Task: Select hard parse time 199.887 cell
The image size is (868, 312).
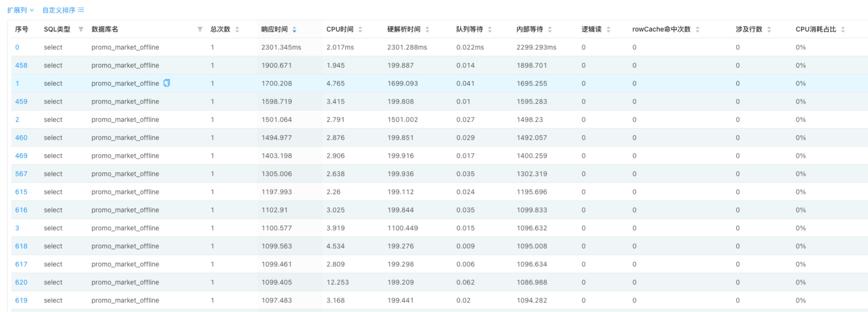Action: pyautogui.click(x=400, y=65)
